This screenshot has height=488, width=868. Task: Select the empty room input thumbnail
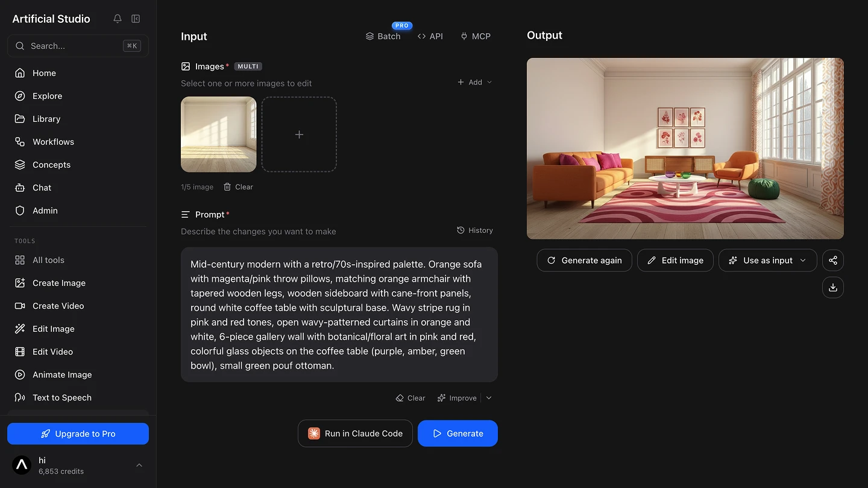219,135
